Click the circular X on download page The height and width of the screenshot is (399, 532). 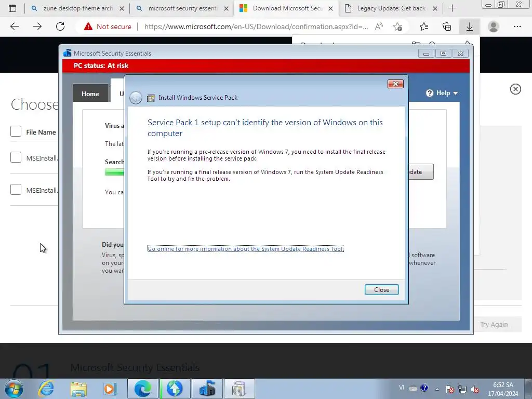[x=515, y=89]
